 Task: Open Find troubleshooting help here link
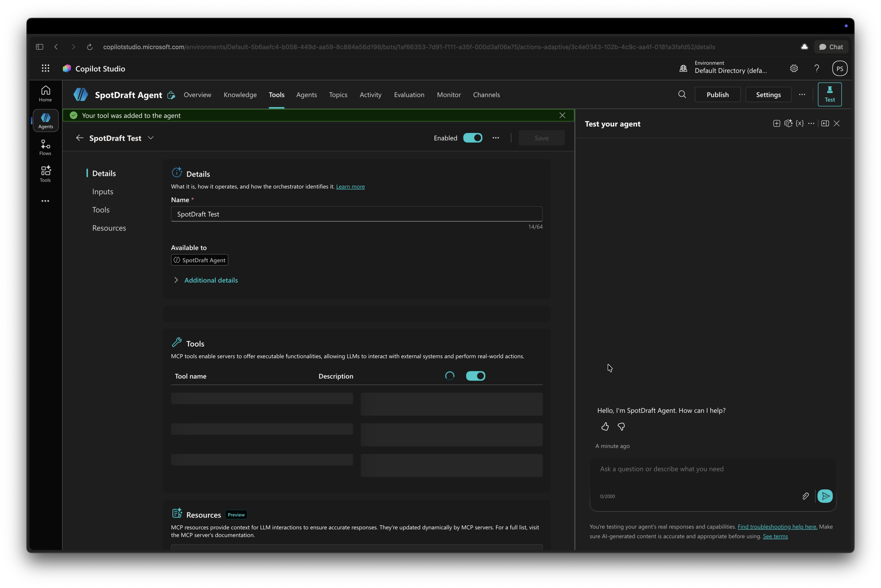tap(777, 526)
